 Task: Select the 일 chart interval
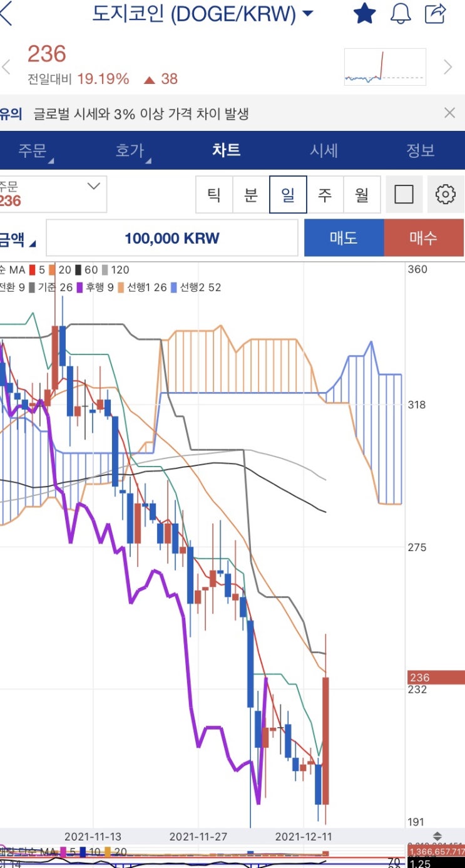click(288, 195)
